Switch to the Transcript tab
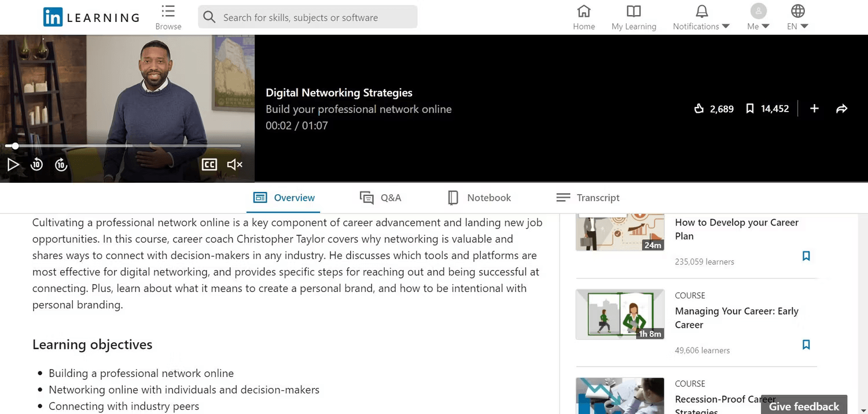Image resolution: width=868 pixels, height=414 pixels. 588,198
